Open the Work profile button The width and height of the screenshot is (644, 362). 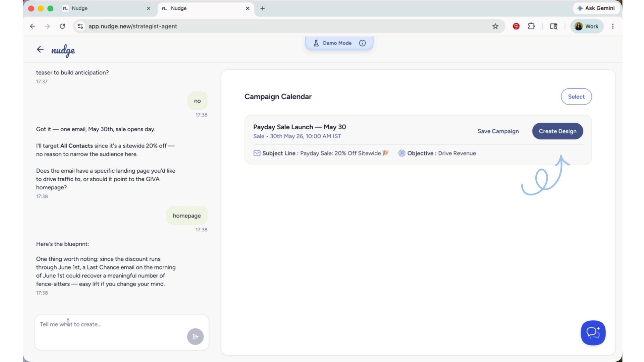pos(587,26)
